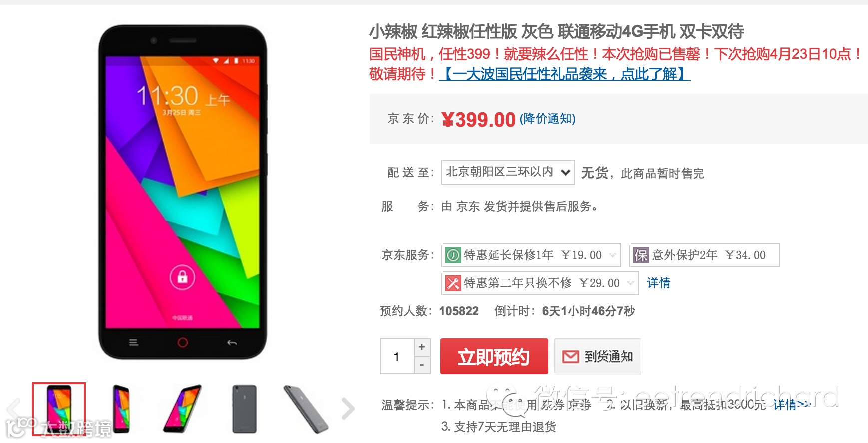Select the angled colorful phone thumbnail
Screen dimensions: 868x443
(x=182, y=409)
